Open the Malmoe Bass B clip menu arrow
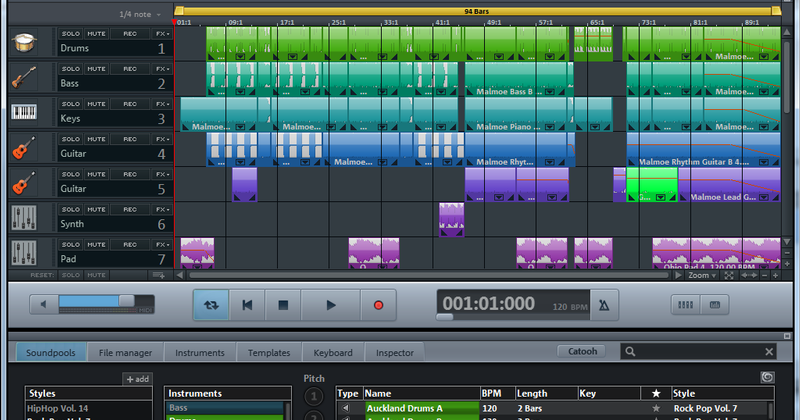 pyautogui.click(x=549, y=92)
